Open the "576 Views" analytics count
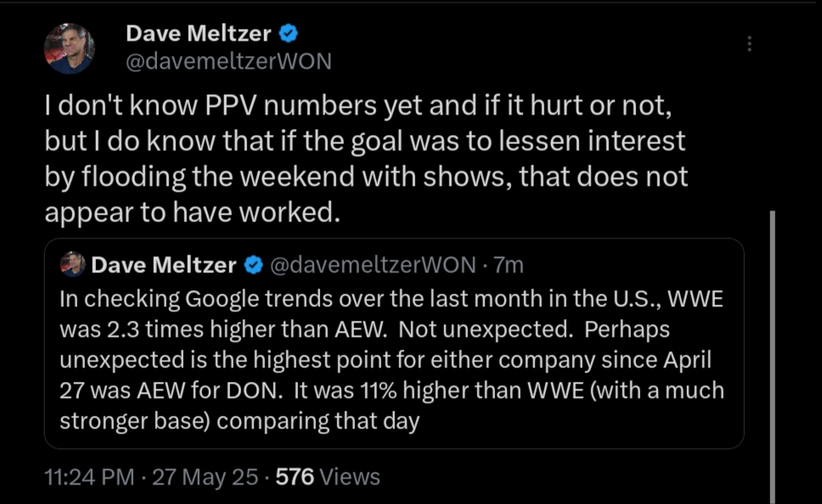This screenshot has height=504, width=822. pyautogui.click(x=327, y=477)
